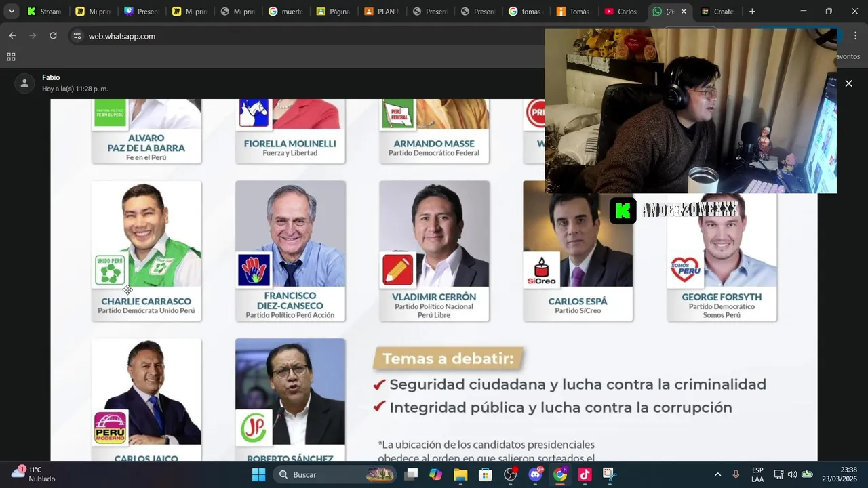Open Discord from the taskbar
The height and width of the screenshot is (488, 868).
535,474
